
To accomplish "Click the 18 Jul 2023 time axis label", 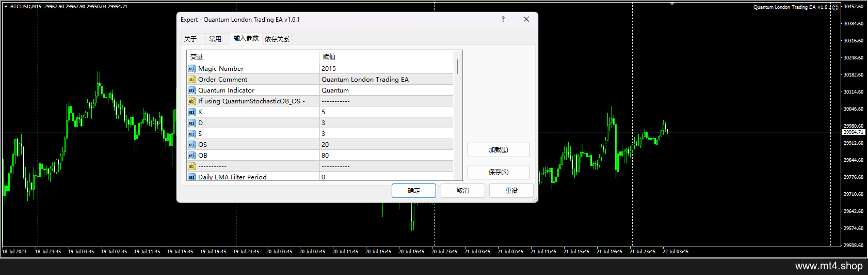I will [x=14, y=252].
